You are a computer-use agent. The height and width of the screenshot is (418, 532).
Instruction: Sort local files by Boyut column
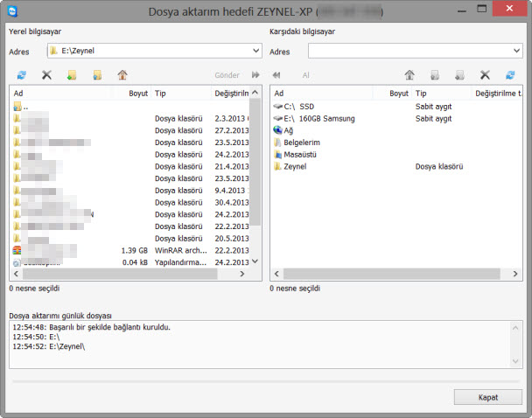[137, 92]
